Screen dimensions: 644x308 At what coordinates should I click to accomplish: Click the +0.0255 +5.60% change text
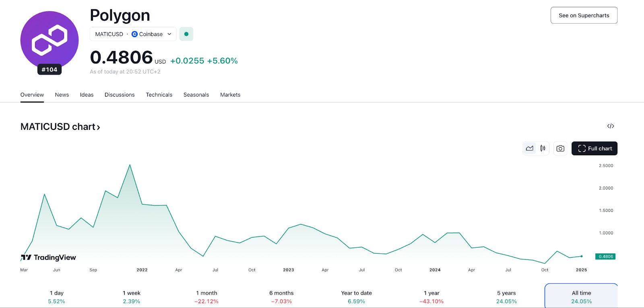(204, 61)
